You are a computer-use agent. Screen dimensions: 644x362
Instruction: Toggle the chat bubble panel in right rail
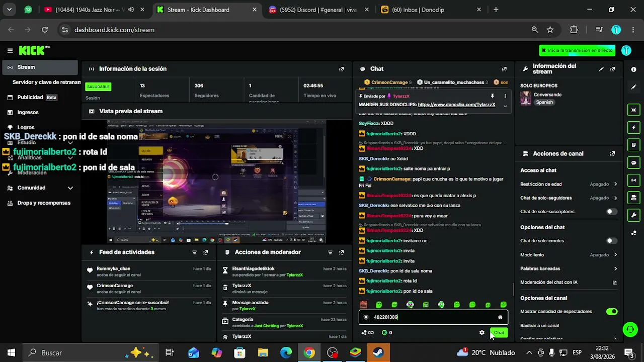click(x=633, y=162)
